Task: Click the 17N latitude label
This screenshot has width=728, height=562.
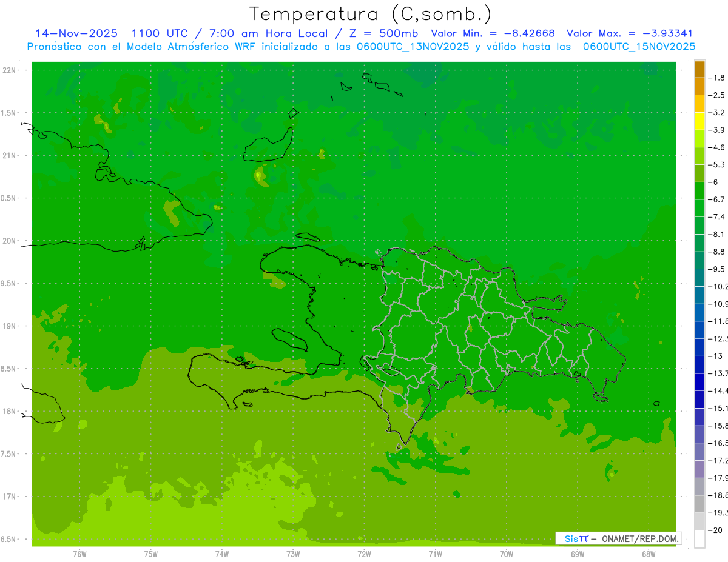Action: click(10, 497)
